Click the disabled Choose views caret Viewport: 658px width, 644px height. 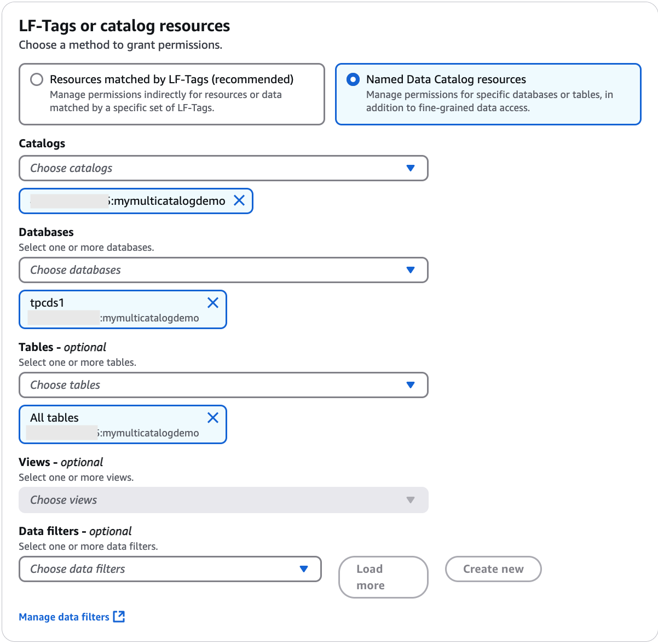(x=411, y=500)
